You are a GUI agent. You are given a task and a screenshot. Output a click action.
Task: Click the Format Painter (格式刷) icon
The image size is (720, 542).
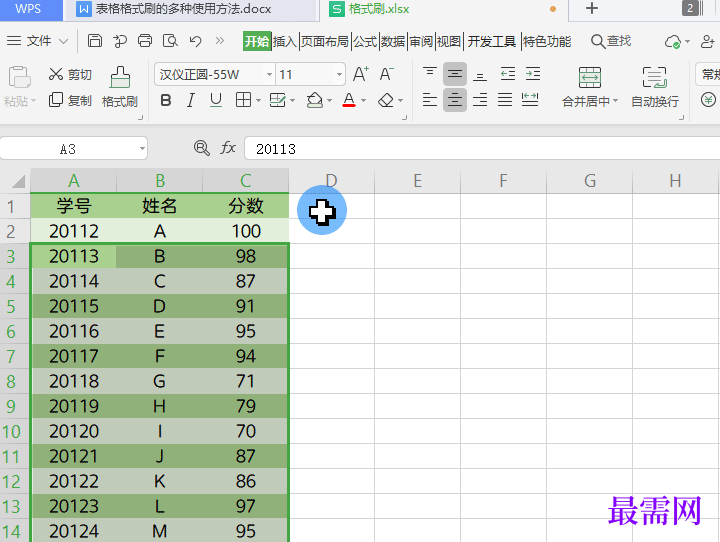click(120, 77)
